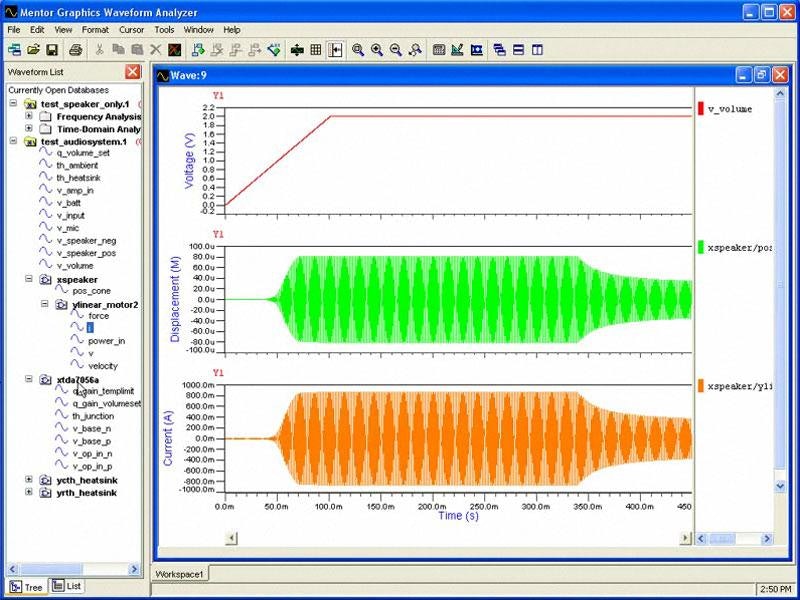Collapse the xtda7056a node
Image resolution: width=800 pixels, height=600 pixels.
(29, 379)
